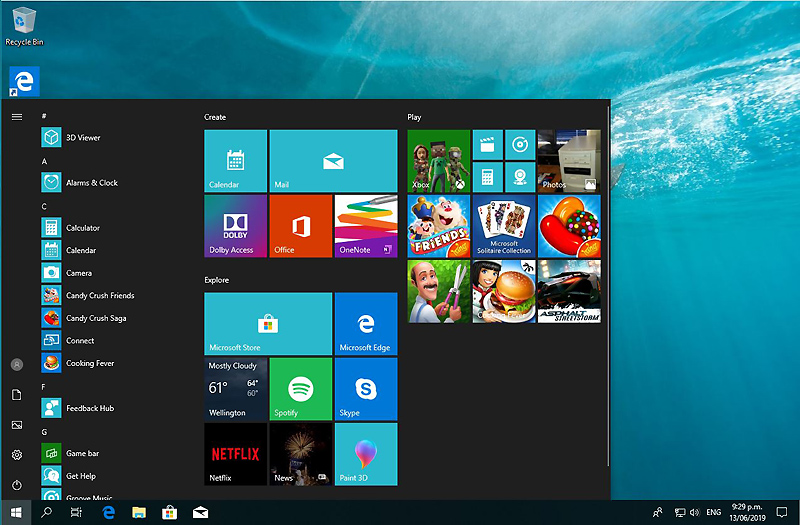The image size is (800, 525).
Task: Open the Skype tile
Action: 365,389
